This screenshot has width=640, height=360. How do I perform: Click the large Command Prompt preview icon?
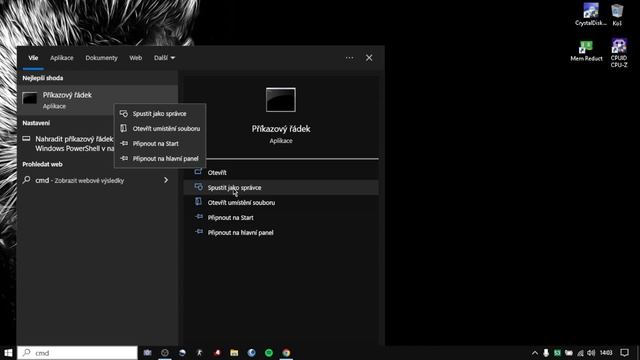pyautogui.click(x=281, y=100)
